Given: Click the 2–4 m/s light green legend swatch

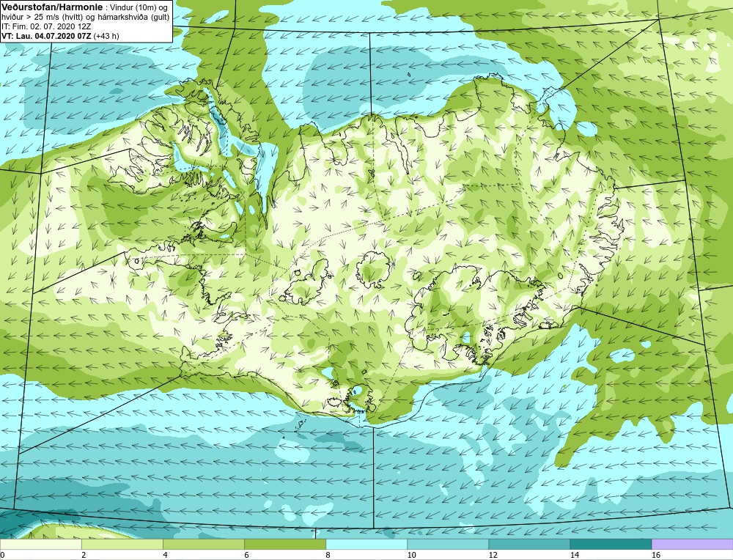Looking at the screenshot, I should (122, 544).
